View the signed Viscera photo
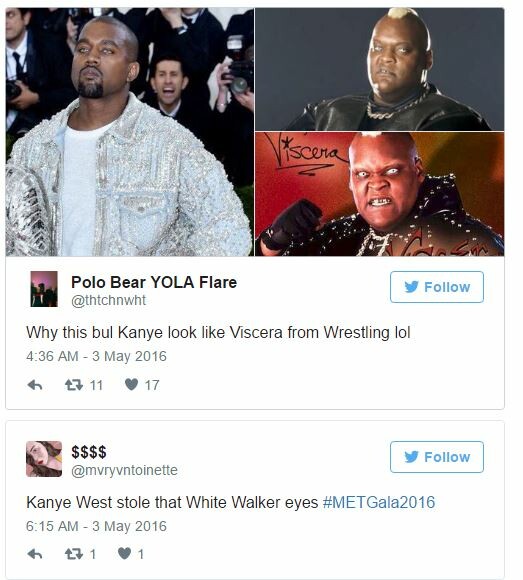The height and width of the screenshot is (580, 523). (379, 194)
